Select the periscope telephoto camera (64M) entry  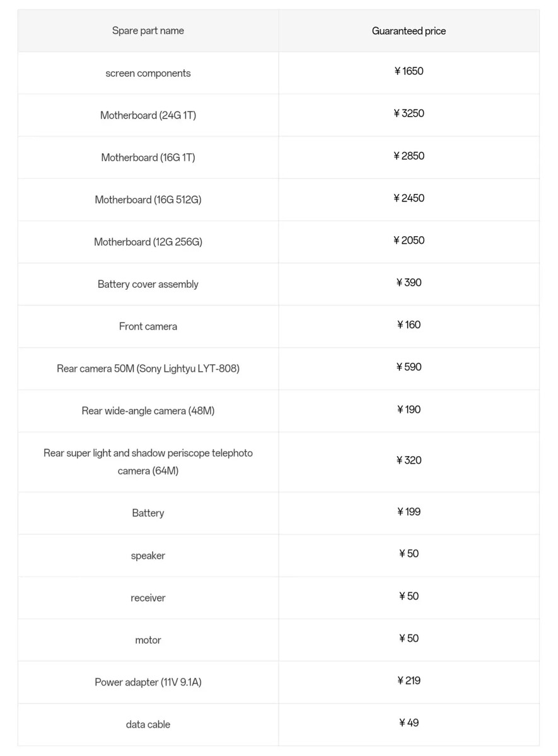pyautogui.click(x=148, y=462)
